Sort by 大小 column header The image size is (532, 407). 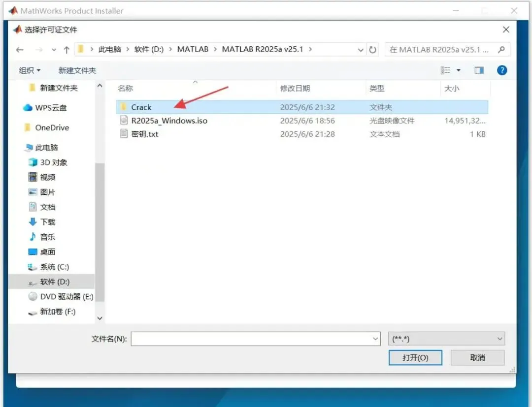(452, 89)
